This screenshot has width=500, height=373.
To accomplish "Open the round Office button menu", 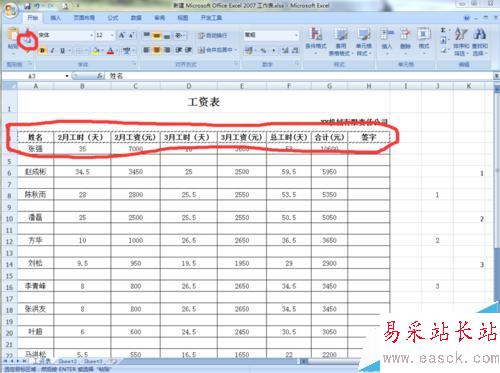I will pyautogui.click(x=10, y=10).
